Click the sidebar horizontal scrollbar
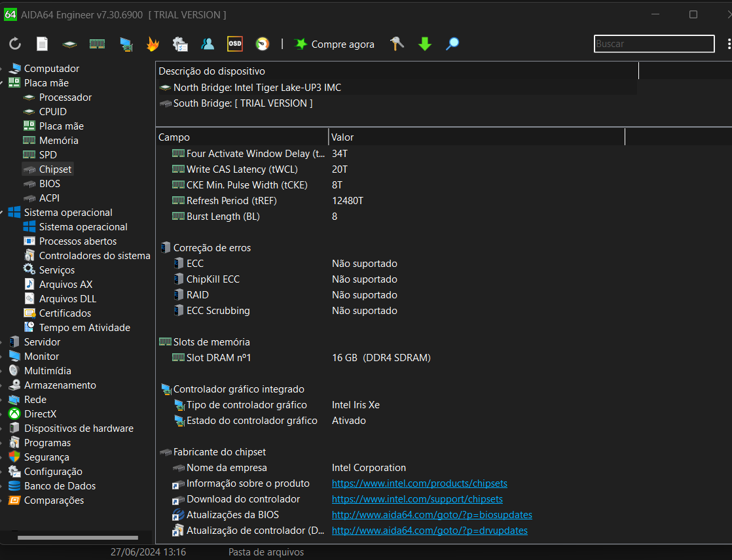Viewport: 732px width, 560px height. coord(77,538)
